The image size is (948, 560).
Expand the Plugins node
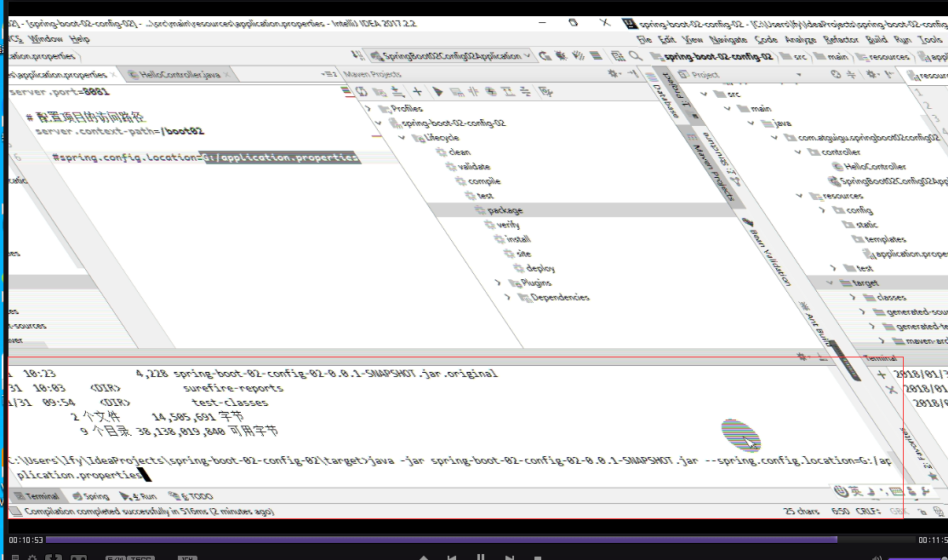498,283
